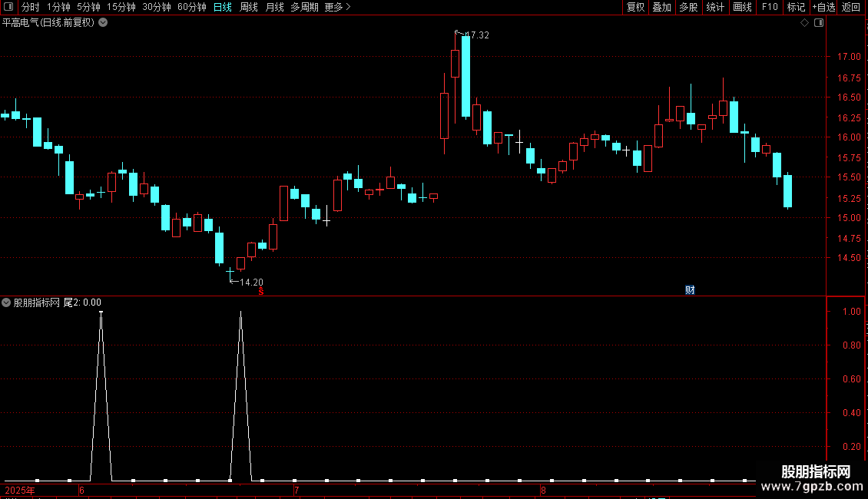868x499 pixels.
Task: Select the 5分钟 period
Action: (x=88, y=7)
